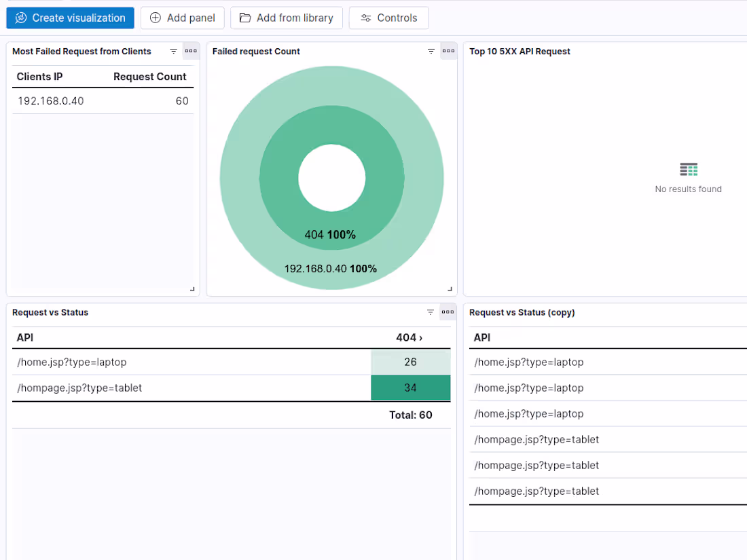Click the Create visualization button
This screenshot has width=747, height=560.
[70, 18]
